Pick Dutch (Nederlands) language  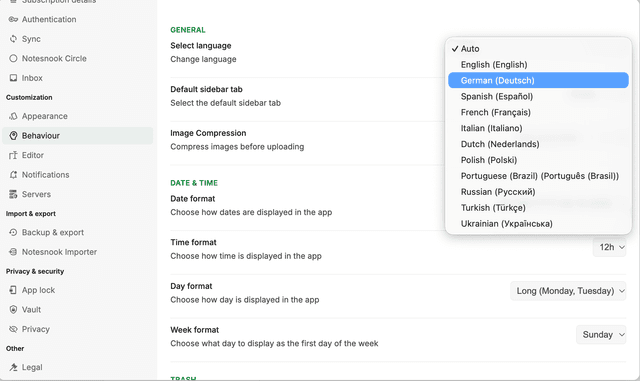tap(538, 144)
